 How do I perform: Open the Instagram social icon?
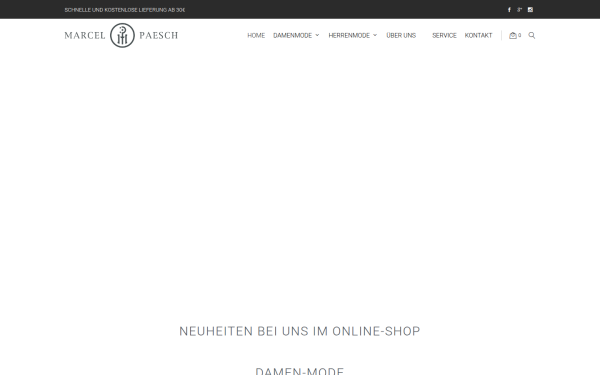(530, 10)
